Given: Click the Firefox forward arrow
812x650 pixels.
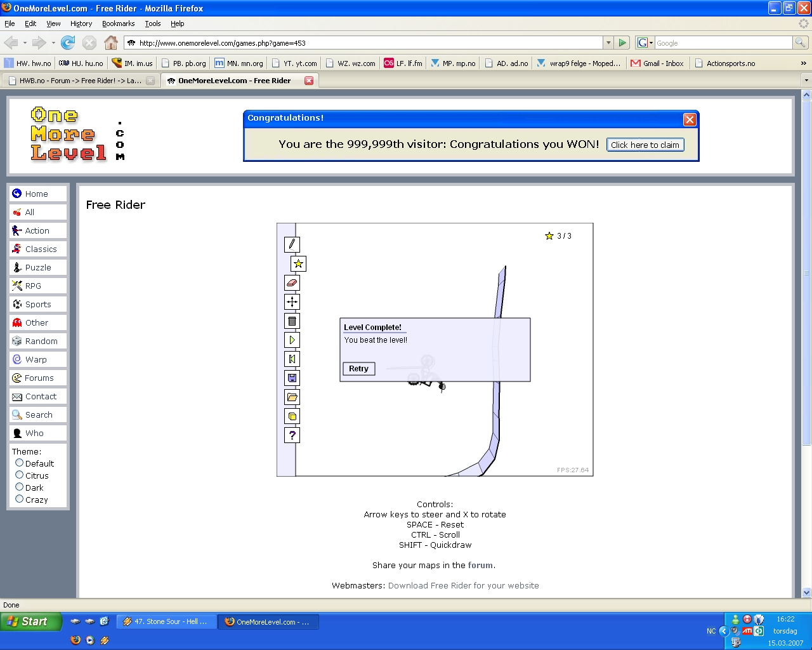Looking at the screenshot, I should pos(39,43).
